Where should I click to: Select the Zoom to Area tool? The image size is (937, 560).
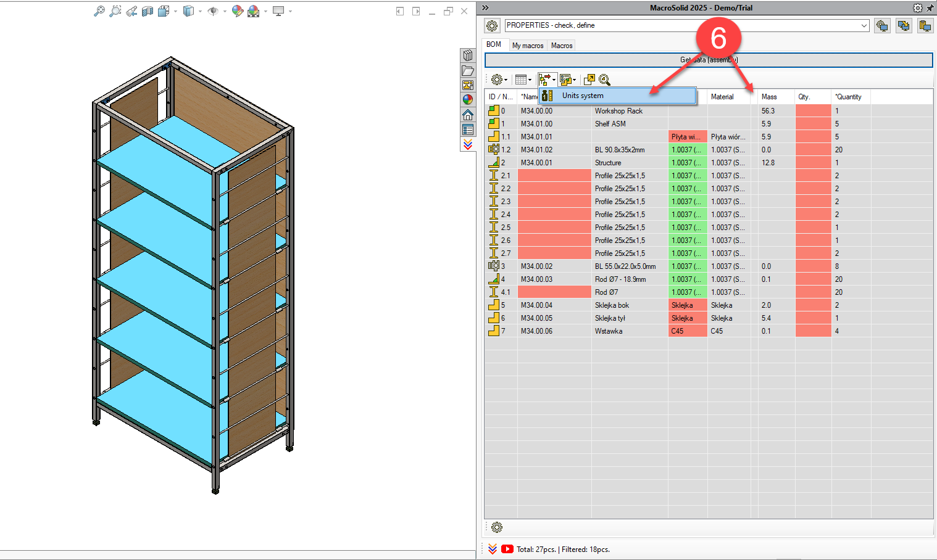click(x=115, y=11)
